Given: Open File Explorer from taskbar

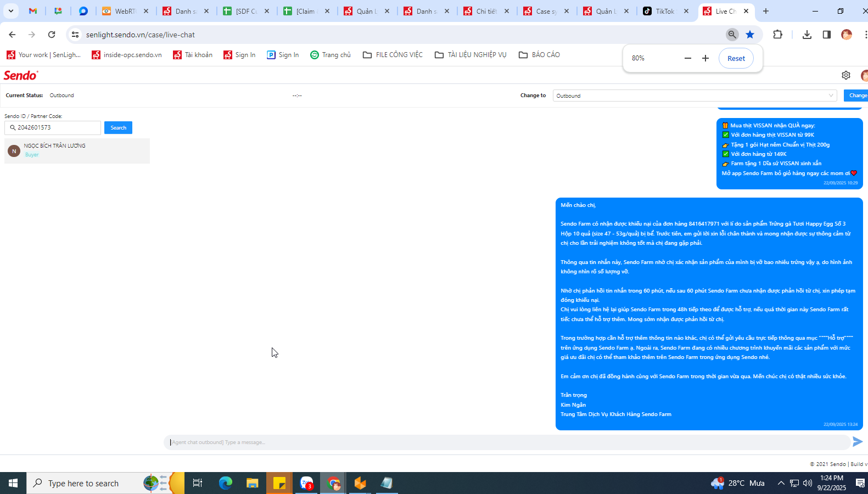Looking at the screenshot, I should click(x=252, y=483).
